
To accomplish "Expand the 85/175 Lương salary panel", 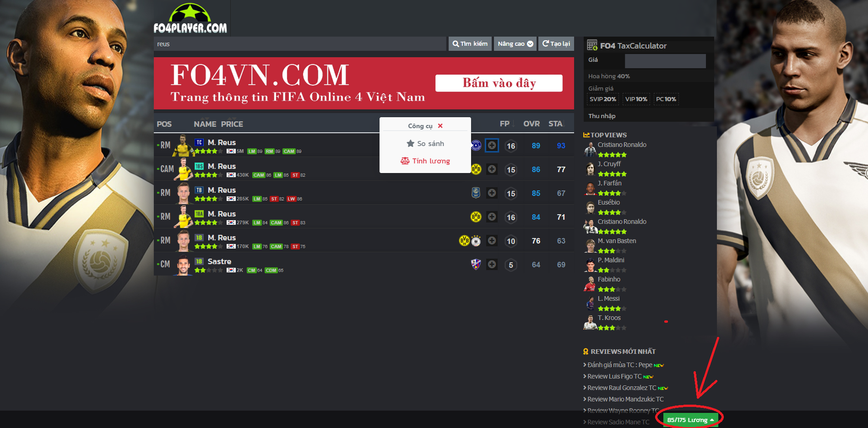I will (x=690, y=420).
